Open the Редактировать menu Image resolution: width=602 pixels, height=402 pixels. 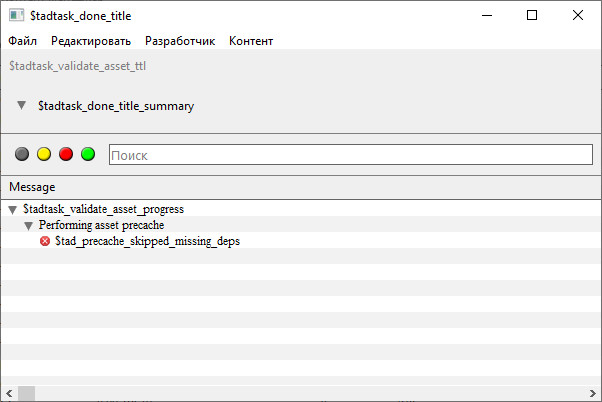coord(91,41)
